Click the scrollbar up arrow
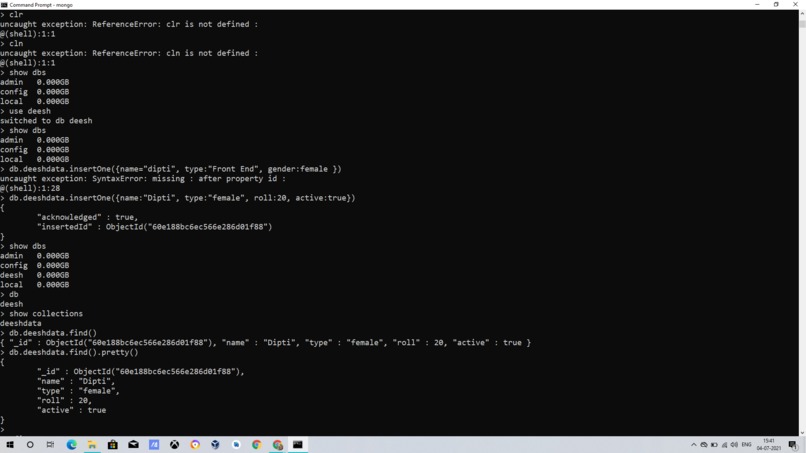This screenshot has height=453, width=806. click(802, 13)
